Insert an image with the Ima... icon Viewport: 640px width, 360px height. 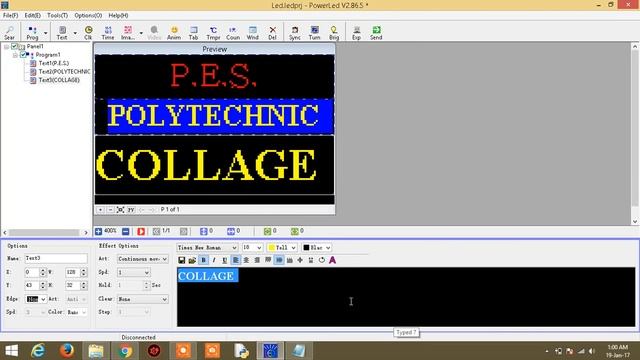point(128,33)
